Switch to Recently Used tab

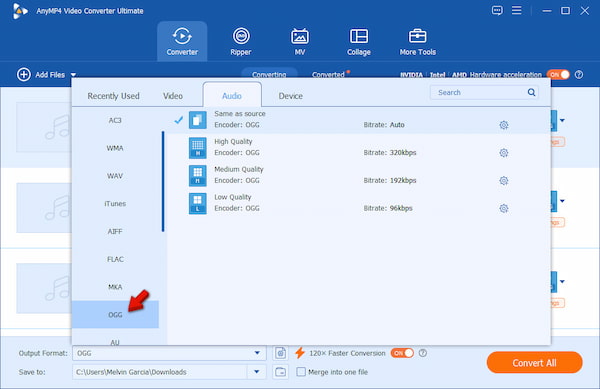(x=113, y=96)
